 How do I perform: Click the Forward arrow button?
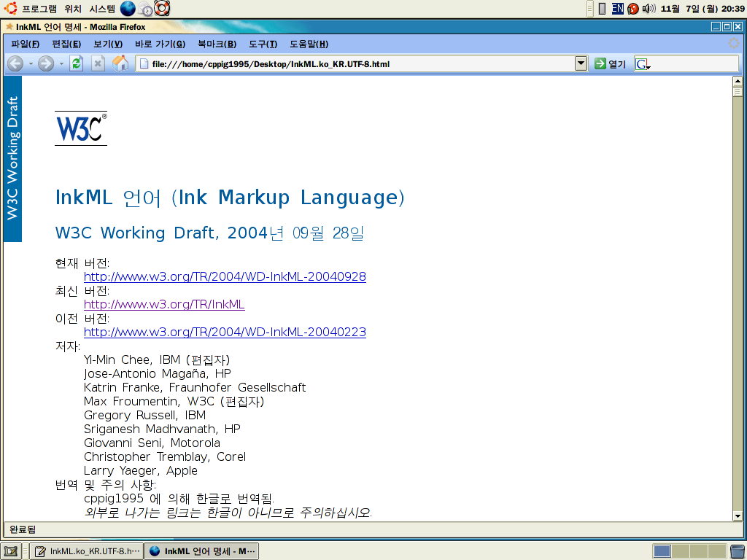[x=46, y=63]
